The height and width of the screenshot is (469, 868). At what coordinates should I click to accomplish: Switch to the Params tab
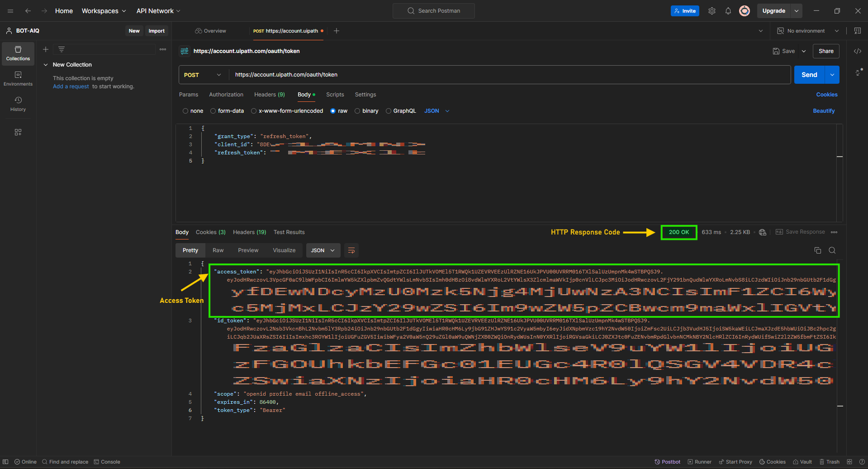click(189, 95)
